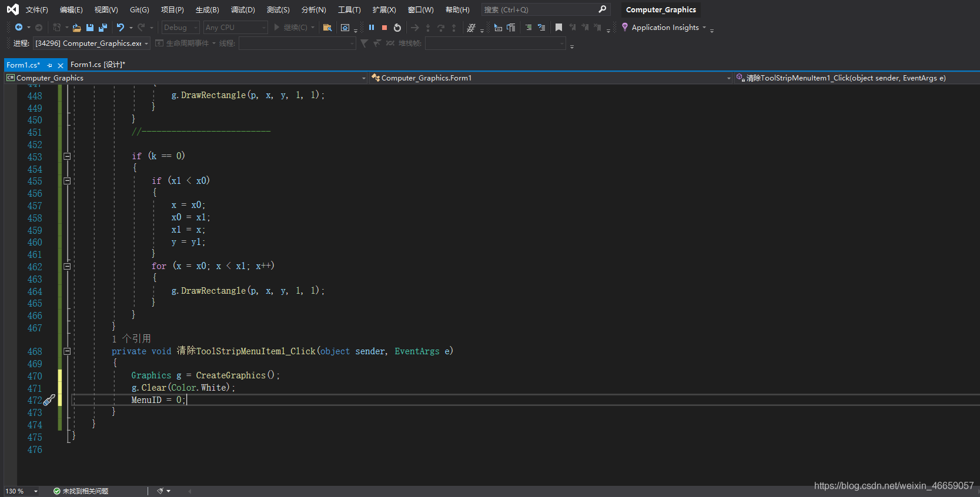Open the Git(G) menu
Screen dimensions: 980x497
click(139, 10)
